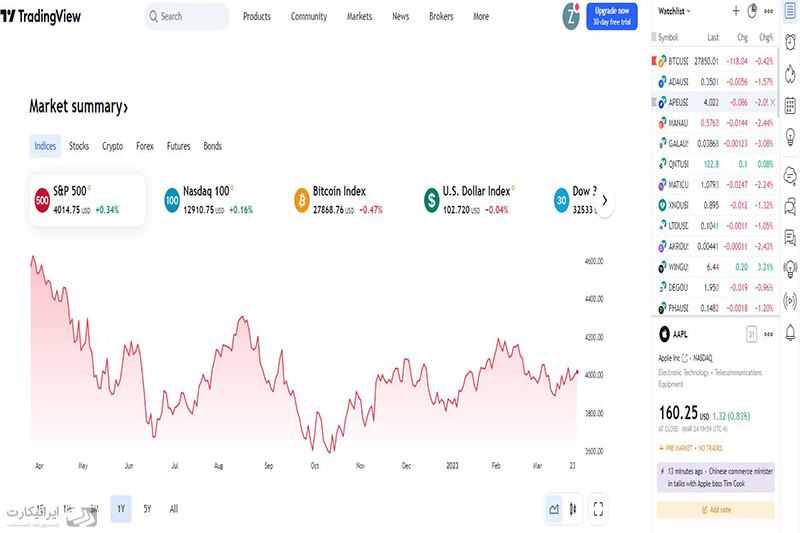This screenshot has width=800, height=533.
Task: Click the TradingView logo
Action: click(41, 16)
